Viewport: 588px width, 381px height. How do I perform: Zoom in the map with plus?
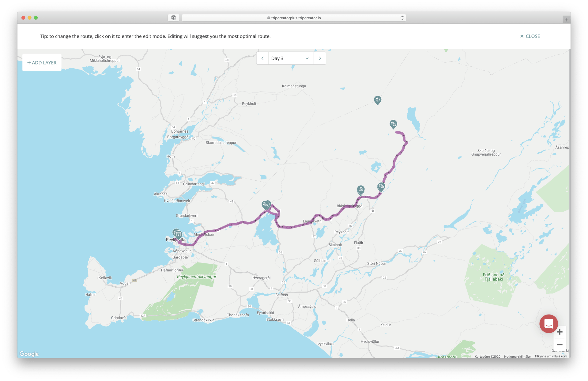click(x=560, y=332)
